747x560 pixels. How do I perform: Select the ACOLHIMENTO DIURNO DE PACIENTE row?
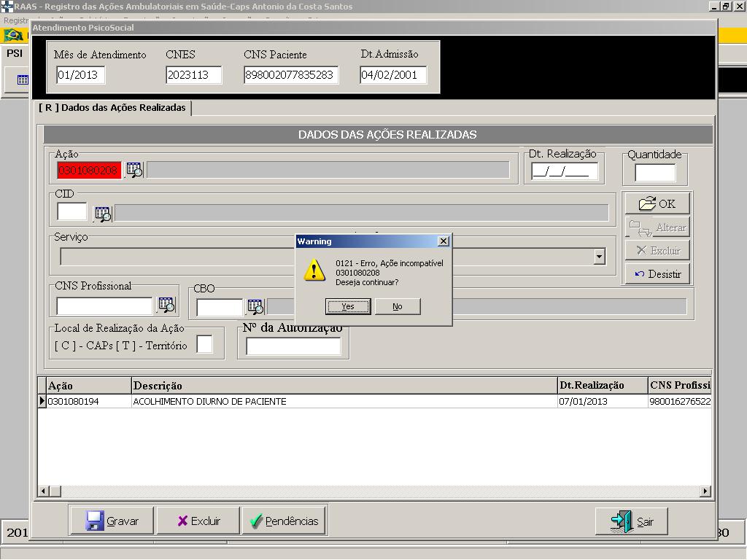click(209, 402)
